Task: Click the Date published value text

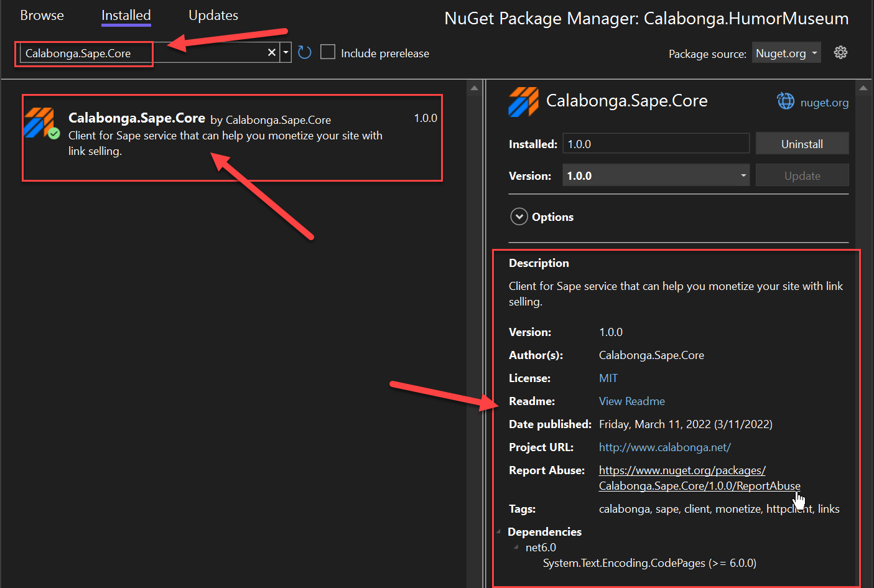Action: click(686, 424)
